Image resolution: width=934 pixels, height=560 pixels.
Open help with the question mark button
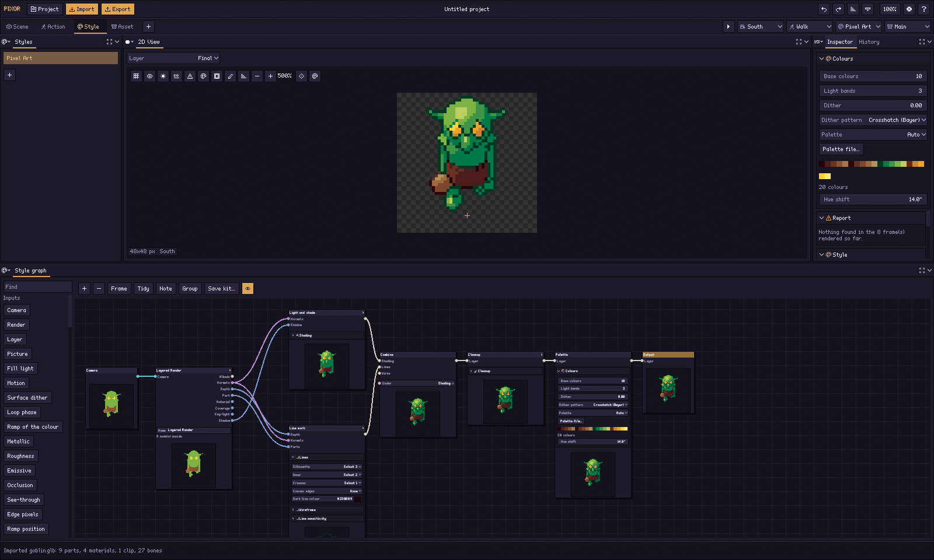(x=923, y=9)
